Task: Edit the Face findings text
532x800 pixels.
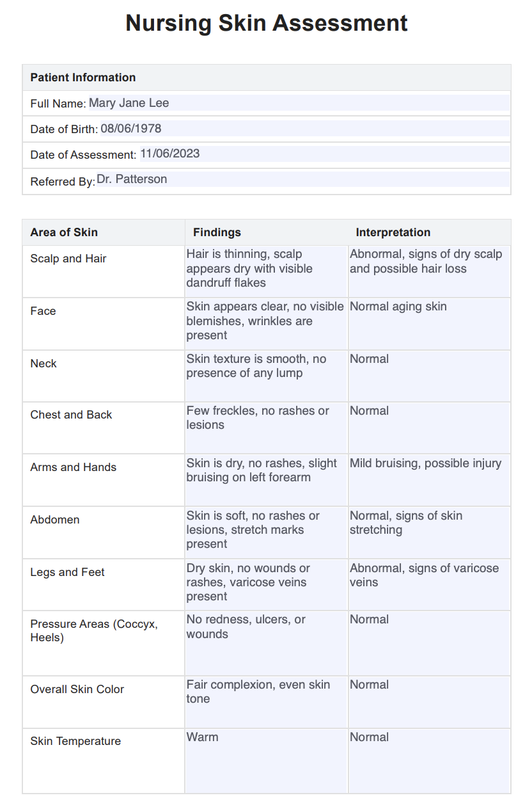Action: click(266, 324)
